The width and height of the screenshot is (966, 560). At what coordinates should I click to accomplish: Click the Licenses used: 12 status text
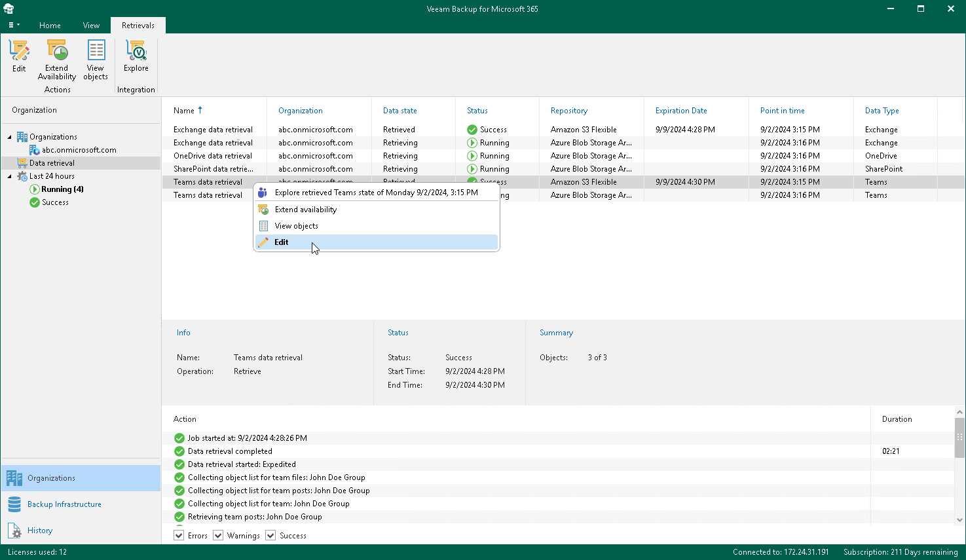(x=37, y=552)
